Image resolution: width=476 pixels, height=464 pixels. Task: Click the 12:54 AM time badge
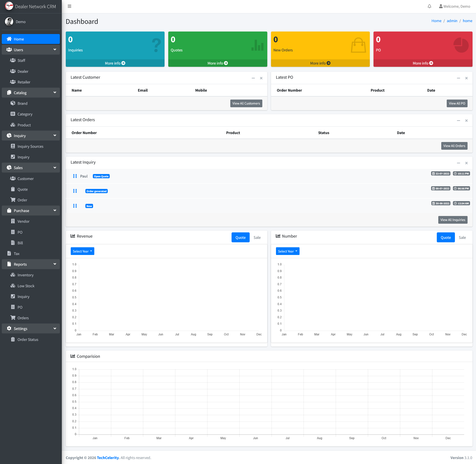click(x=461, y=203)
